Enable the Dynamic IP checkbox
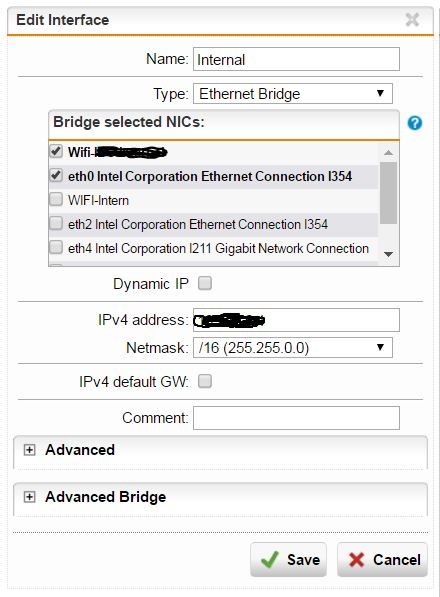The width and height of the screenshot is (440, 597). (x=205, y=283)
